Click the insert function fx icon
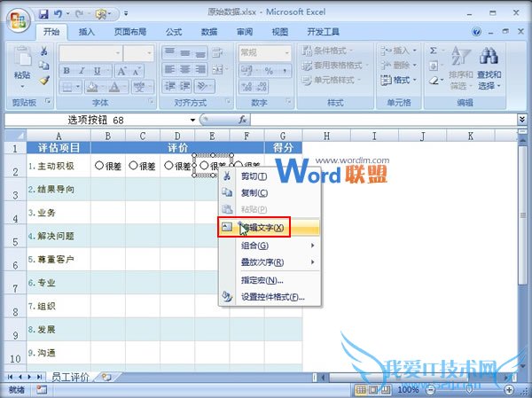The height and width of the screenshot is (398, 532). (243, 120)
